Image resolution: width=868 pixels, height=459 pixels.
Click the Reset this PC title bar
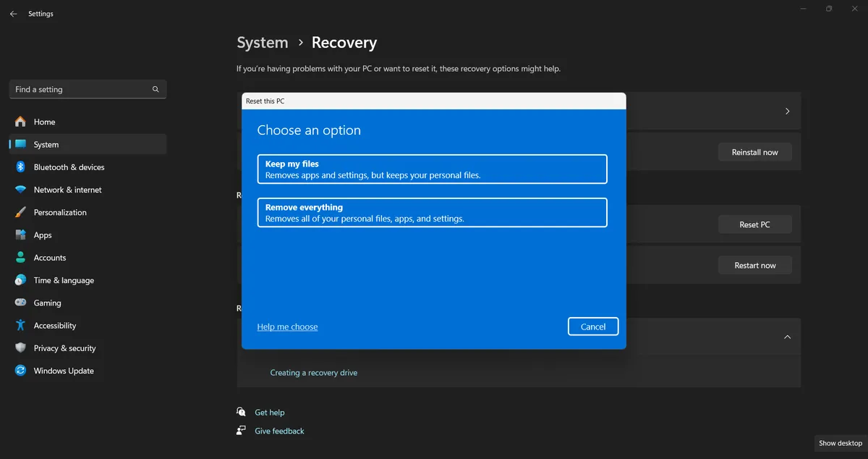[434, 101]
